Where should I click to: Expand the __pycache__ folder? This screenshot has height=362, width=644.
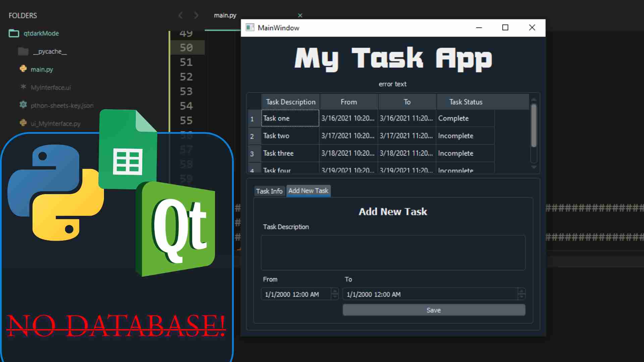(x=50, y=51)
